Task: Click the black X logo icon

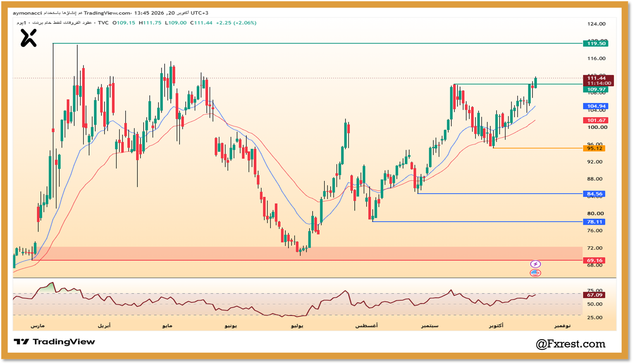Action: pyautogui.click(x=28, y=38)
